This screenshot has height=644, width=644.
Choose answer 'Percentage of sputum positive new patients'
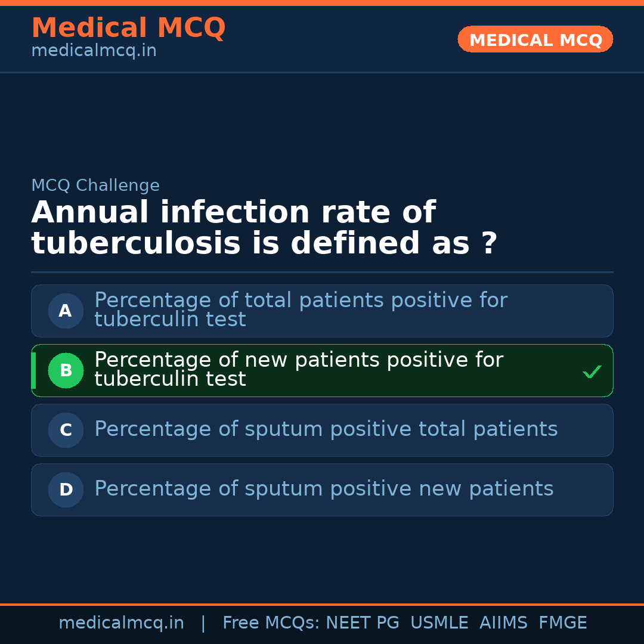coord(324,489)
